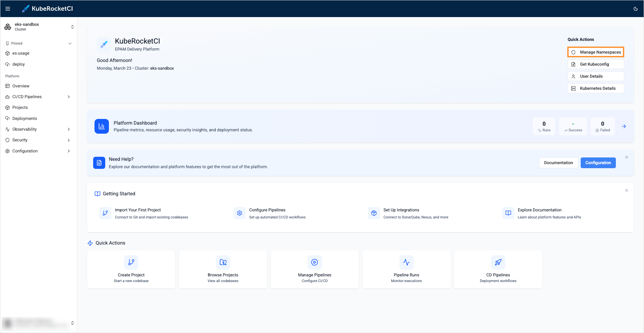Click the Manage Namespaces button

click(596, 52)
